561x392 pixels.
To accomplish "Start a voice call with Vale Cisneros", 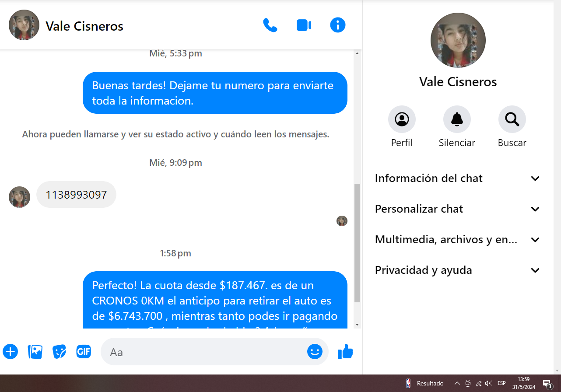I will pos(270,25).
